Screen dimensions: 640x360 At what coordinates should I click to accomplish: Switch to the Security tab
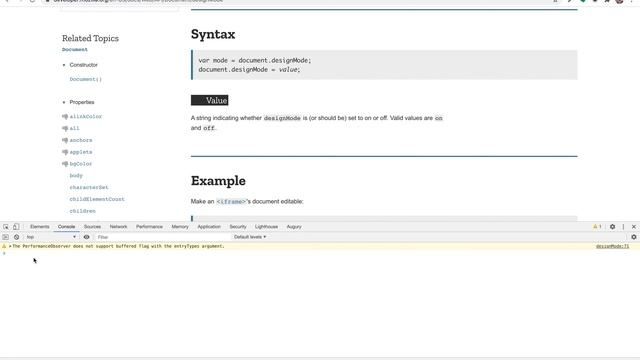point(238,227)
